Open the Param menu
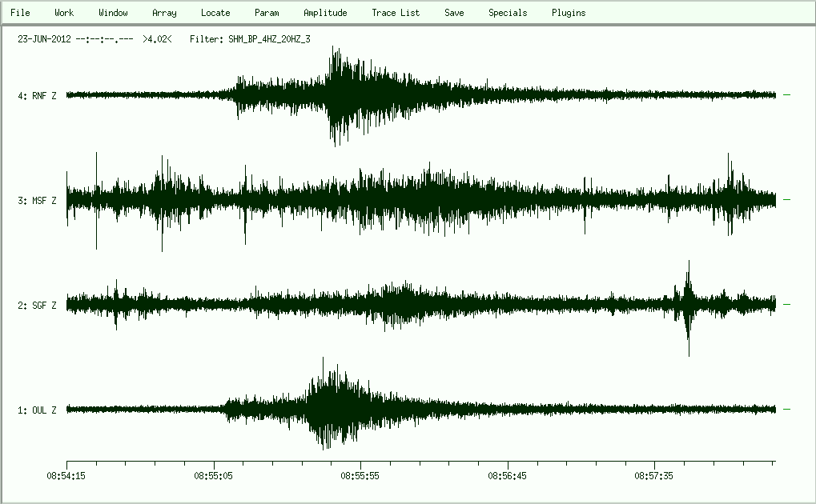 pyautogui.click(x=267, y=13)
